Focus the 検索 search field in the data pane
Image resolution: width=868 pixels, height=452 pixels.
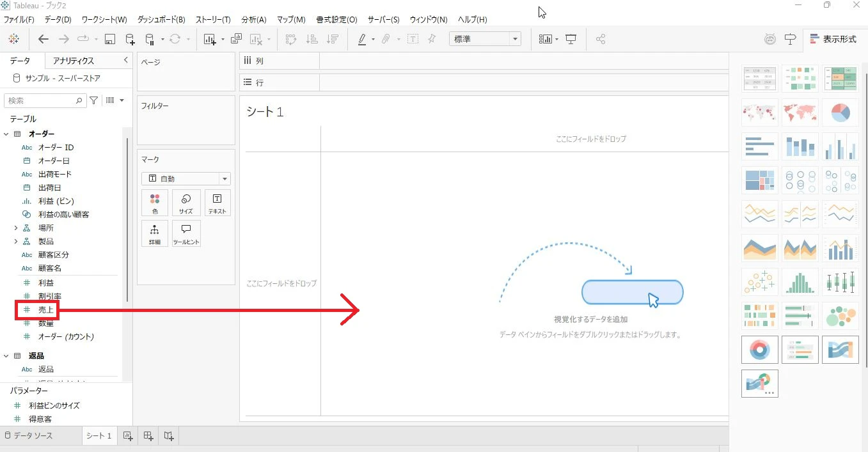[x=45, y=100]
